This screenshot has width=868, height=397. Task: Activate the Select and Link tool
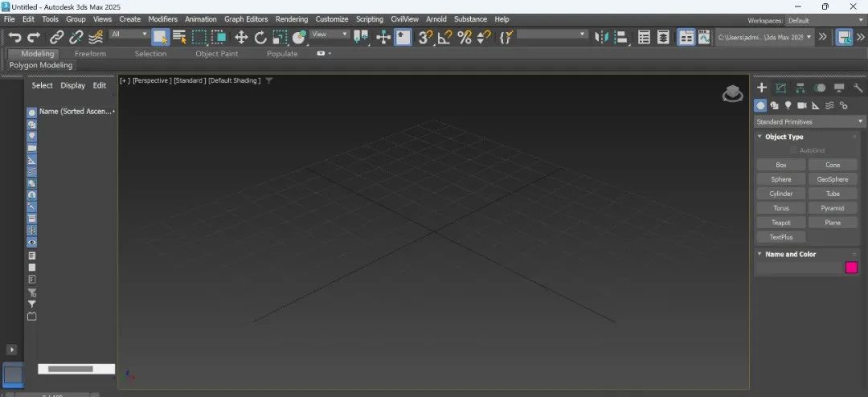57,38
